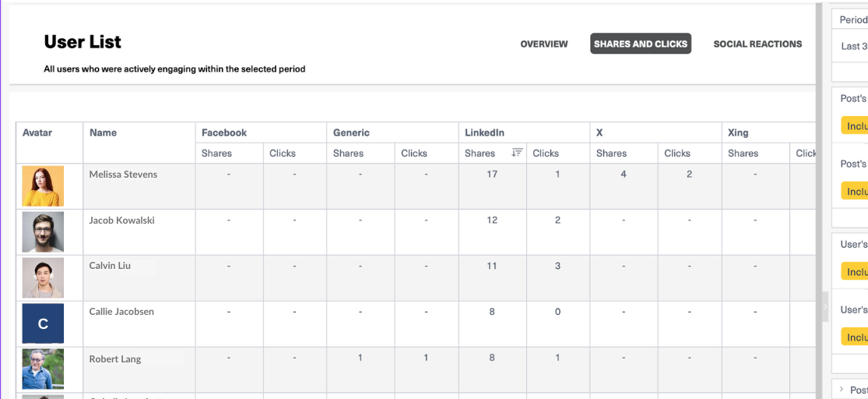
Task: Click Melissa Stevens' LinkedIn shares value 17
Action: (x=491, y=174)
